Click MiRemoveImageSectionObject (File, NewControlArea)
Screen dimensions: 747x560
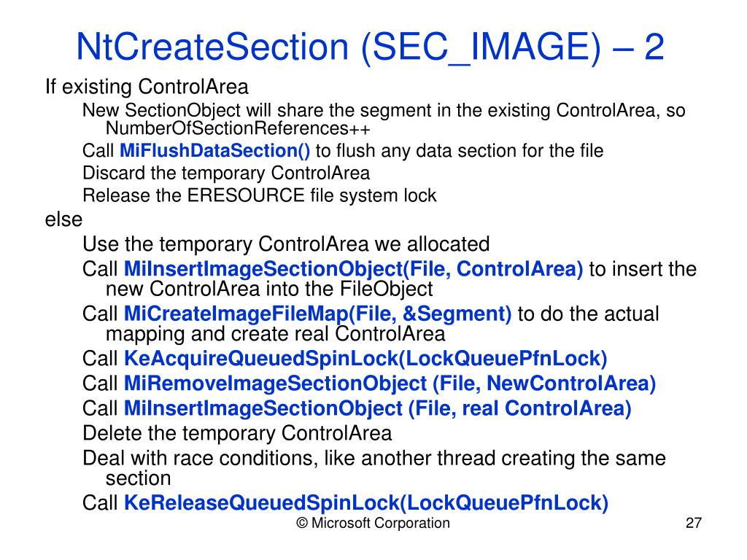[x=390, y=384]
